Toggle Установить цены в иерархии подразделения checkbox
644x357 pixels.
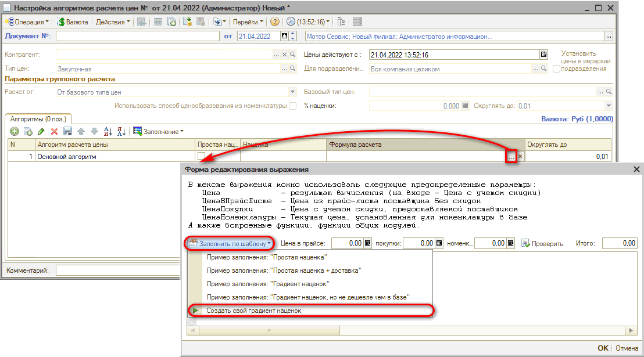click(x=556, y=69)
